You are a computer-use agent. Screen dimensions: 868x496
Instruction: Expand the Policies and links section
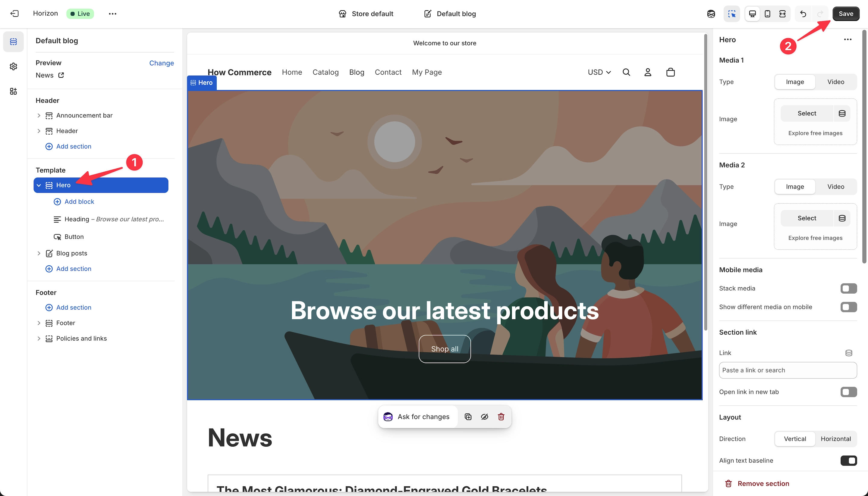(39, 338)
